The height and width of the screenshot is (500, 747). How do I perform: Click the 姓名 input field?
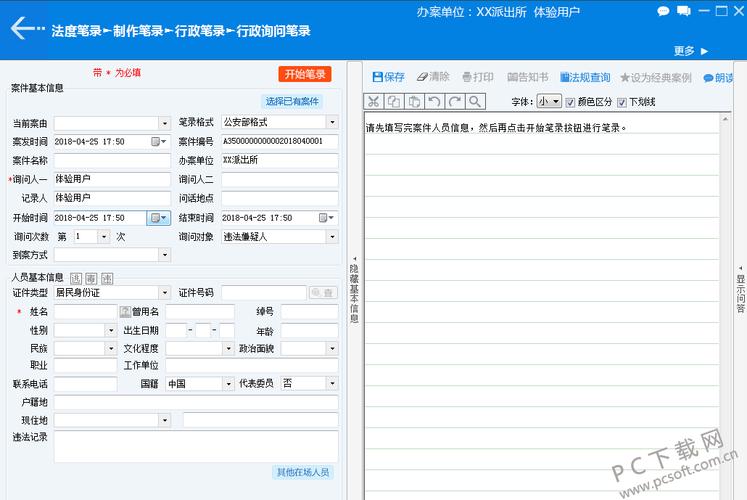pyautogui.click(x=85, y=312)
